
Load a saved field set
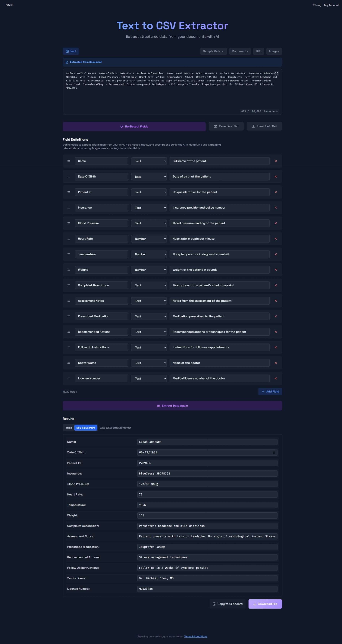point(264,126)
